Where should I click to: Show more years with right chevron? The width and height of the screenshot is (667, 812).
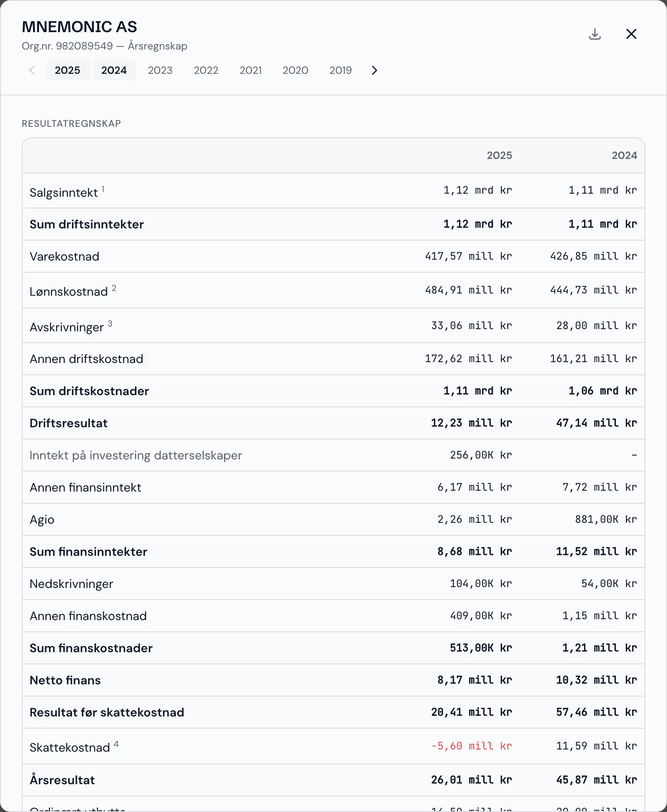[374, 70]
